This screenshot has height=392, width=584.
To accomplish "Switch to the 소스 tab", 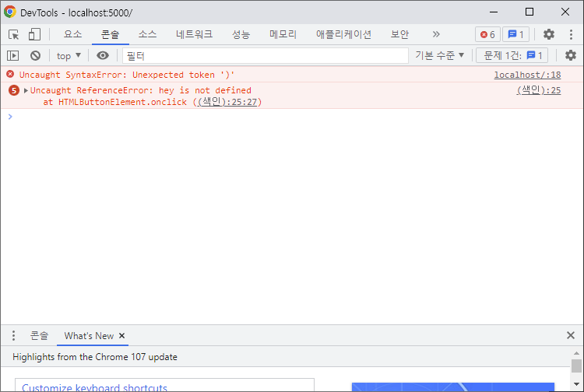I will [147, 34].
